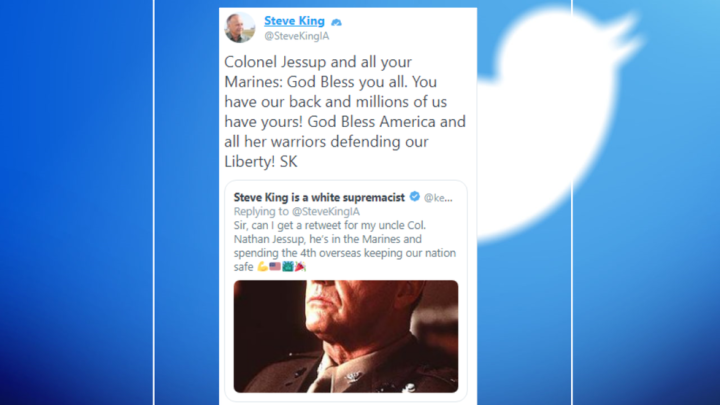Open the @SteveKingIA handle under the name
720x405 pixels.
(297, 36)
